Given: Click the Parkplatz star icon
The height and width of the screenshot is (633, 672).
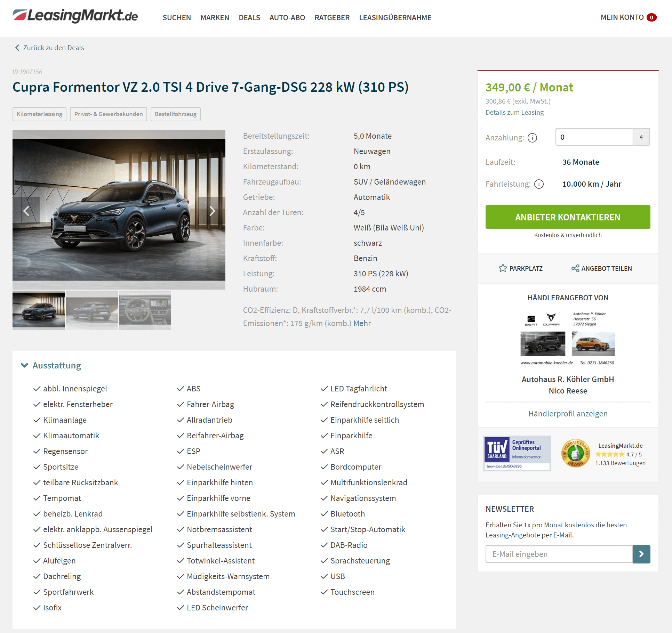Looking at the screenshot, I should pos(503,268).
